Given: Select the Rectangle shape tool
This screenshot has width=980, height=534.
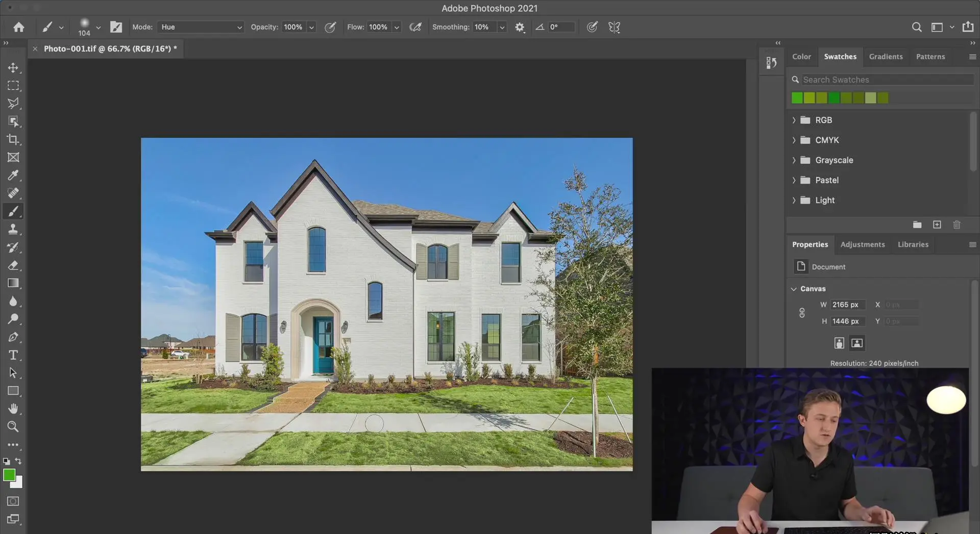Looking at the screenshot, I should coord(13,391).
